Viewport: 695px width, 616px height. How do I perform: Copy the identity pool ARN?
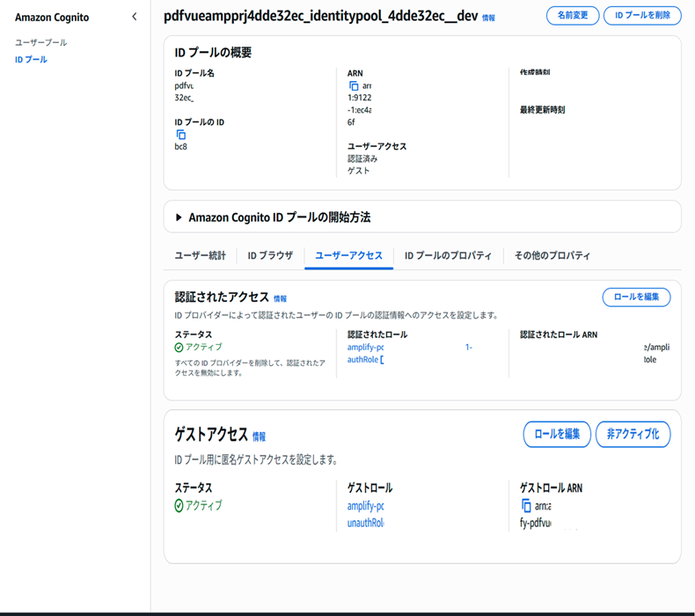(354, 85)
